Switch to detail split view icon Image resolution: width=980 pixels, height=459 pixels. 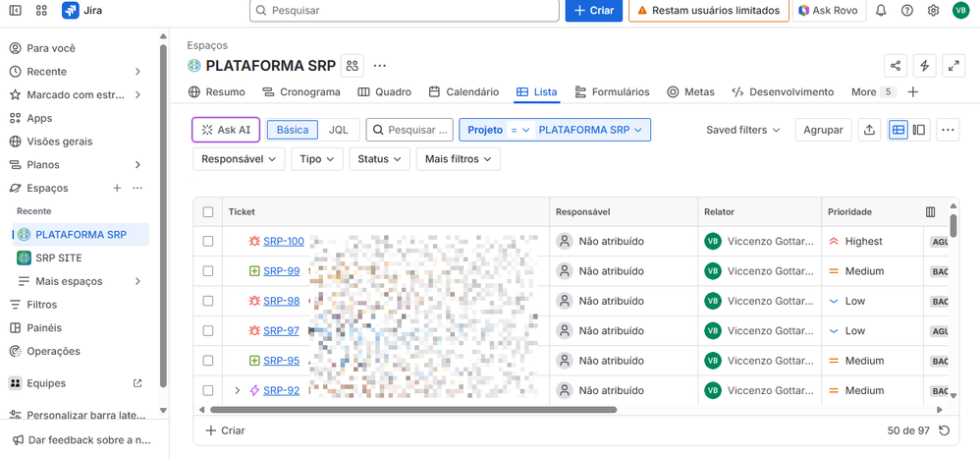(x=919, y=130)
